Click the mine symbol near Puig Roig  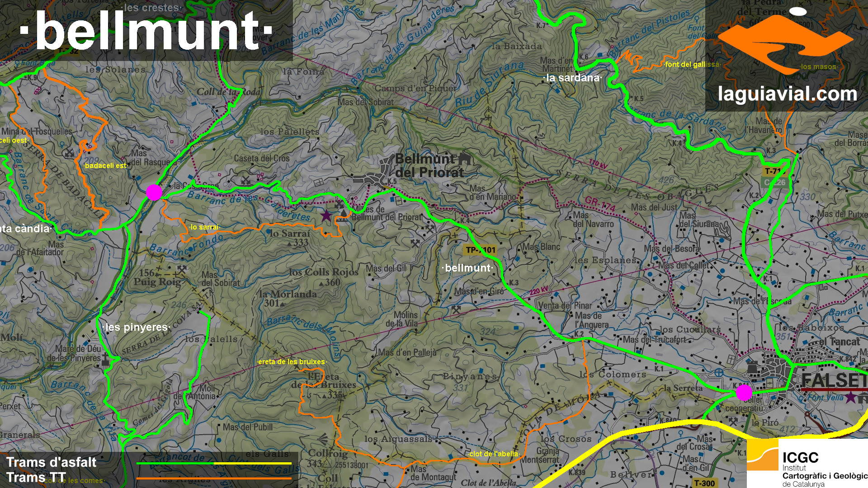tap(182, 269)
